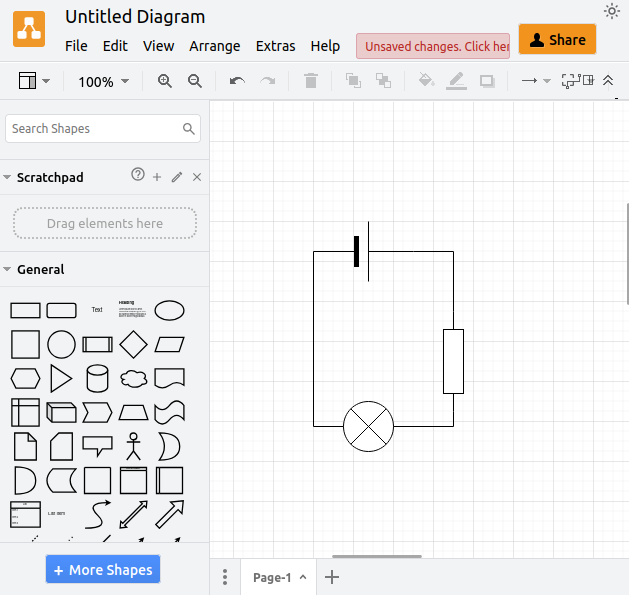
Task: Add item with Scratchpad plus icon
Action: [157, 177]
